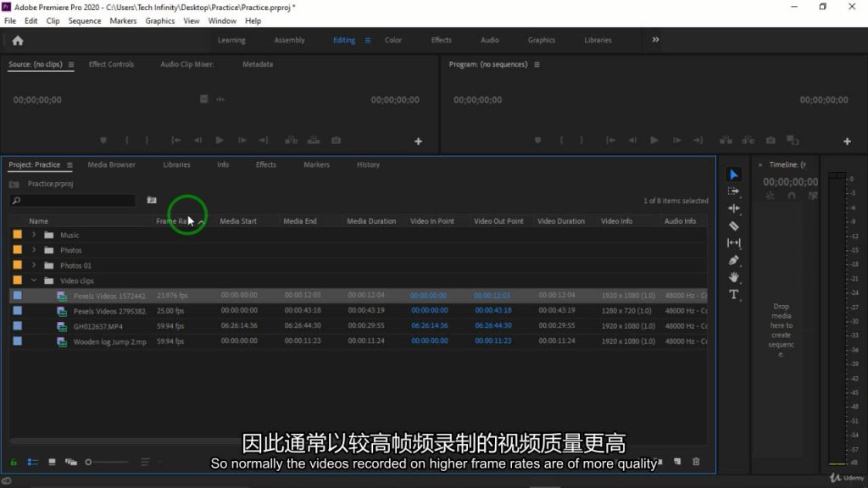Image resolution: width=868 pixels, height=488 pixels.
Task: Click label color swatch for Music bin
Action: pyautogui.click(x=18, y=235)
